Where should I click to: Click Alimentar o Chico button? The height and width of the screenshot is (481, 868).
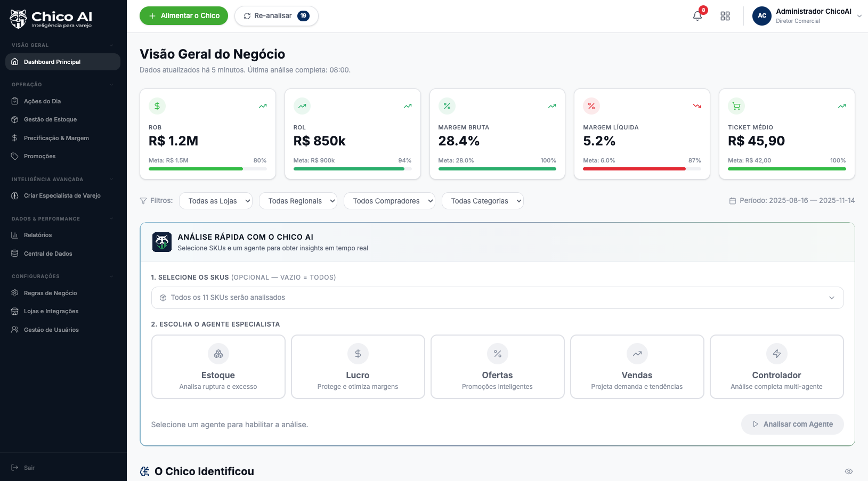184,16
